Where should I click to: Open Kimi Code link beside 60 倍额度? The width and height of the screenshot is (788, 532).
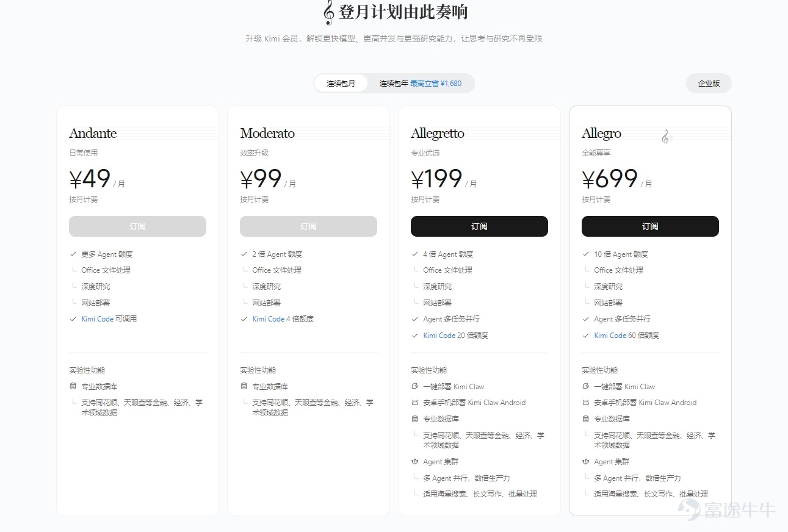[x=610, y=336]
